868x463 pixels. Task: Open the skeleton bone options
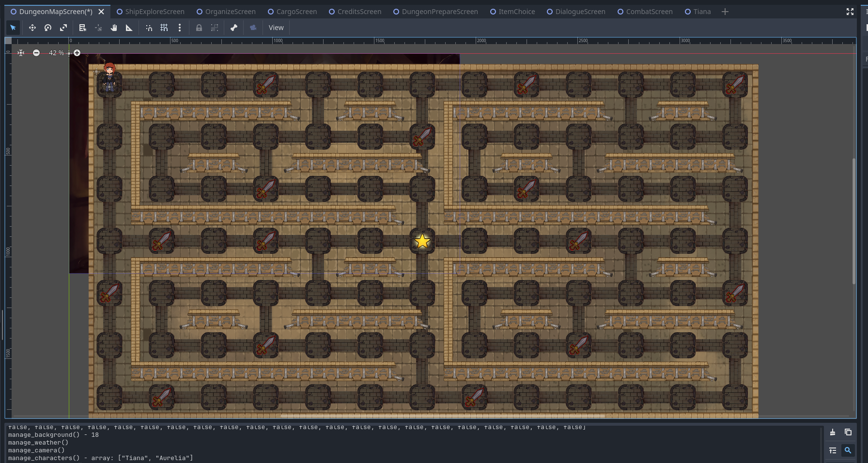point(234,28)
